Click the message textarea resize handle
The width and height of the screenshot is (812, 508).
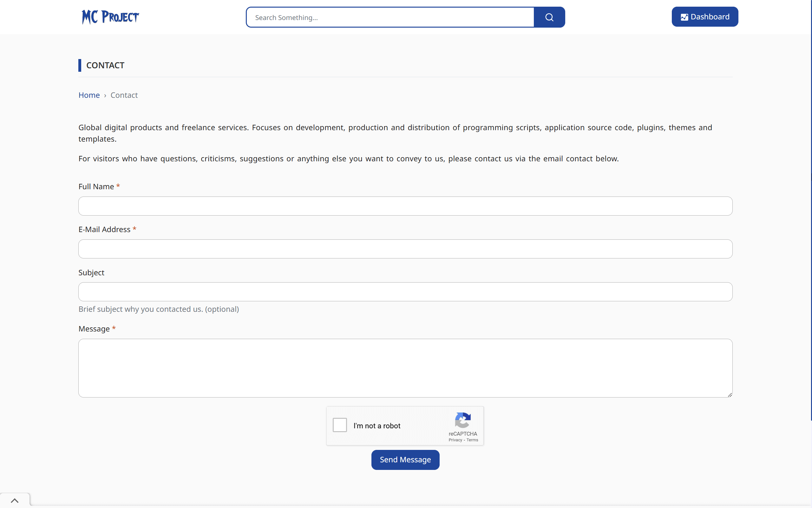pyautogui.click(x=730, y=395)
